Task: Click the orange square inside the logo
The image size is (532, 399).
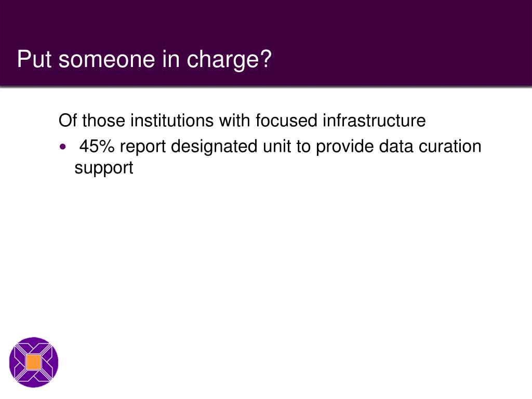Action: pyautogui.click(x=34, y=362)
